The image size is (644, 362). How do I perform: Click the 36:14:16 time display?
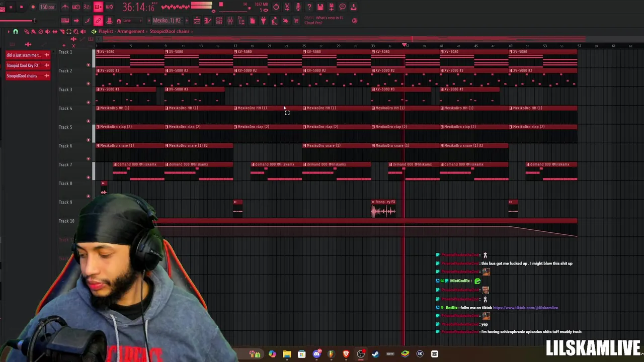pyautogui.click(x=138, y=7)
